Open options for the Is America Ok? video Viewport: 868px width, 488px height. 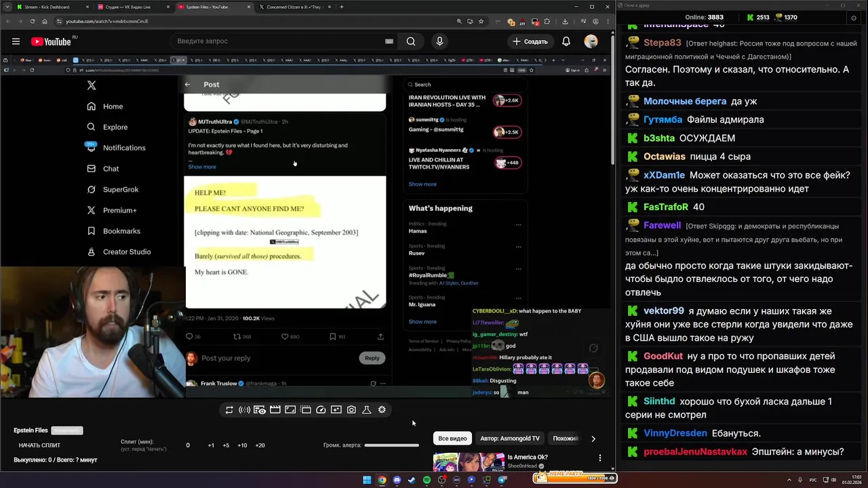(x=600, y=458)
